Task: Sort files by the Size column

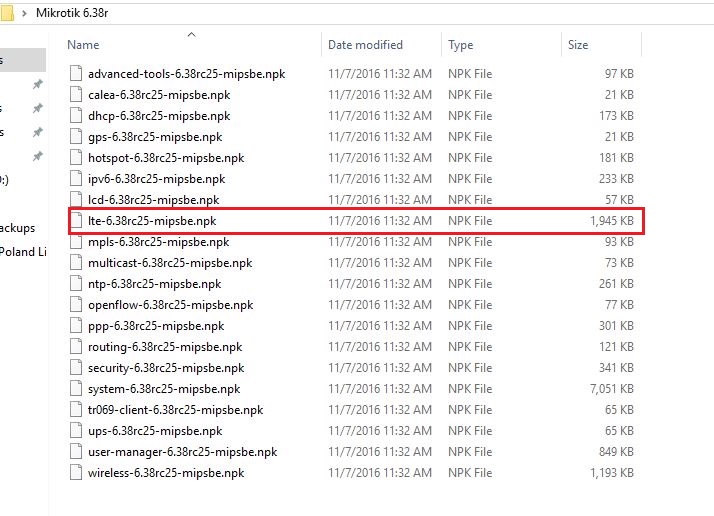Action: (578, 45)
